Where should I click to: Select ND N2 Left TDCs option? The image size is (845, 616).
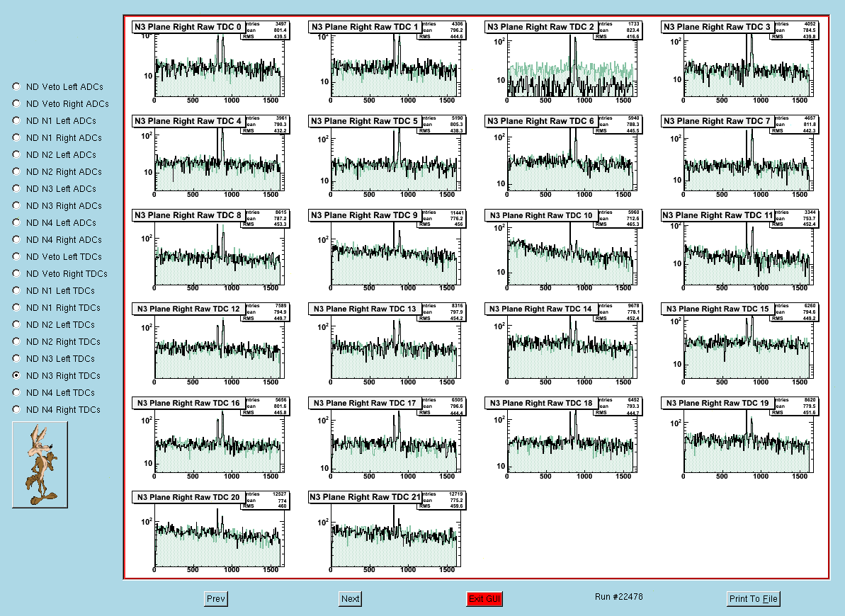pyautogui.click(x=16, y=324)
